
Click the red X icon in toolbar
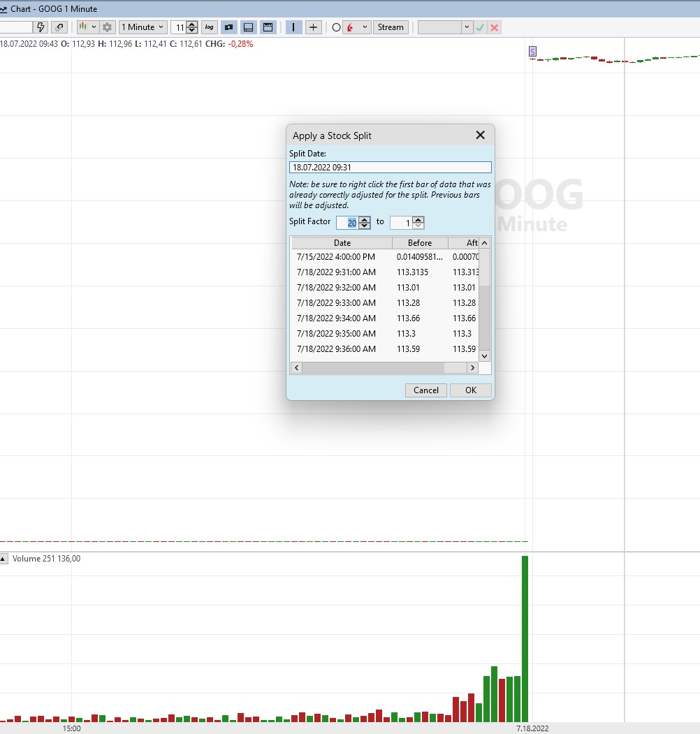[x=495, y=27]
